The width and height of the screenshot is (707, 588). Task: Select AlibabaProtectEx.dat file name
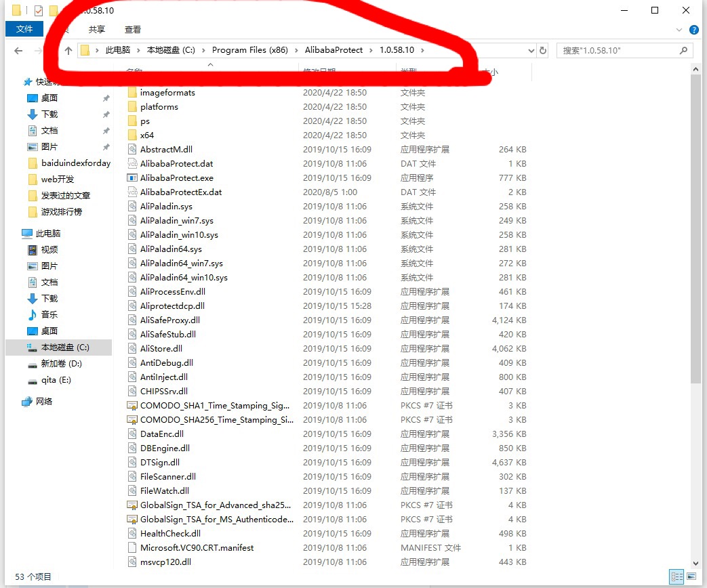click(181, 192)
